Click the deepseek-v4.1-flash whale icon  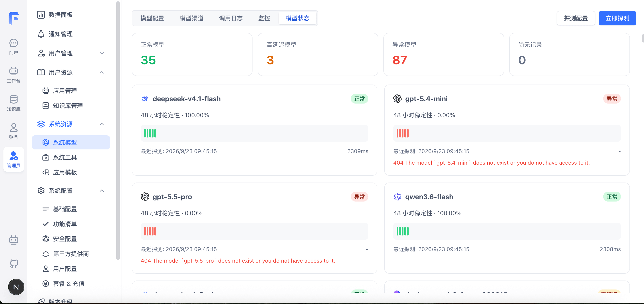145,99
